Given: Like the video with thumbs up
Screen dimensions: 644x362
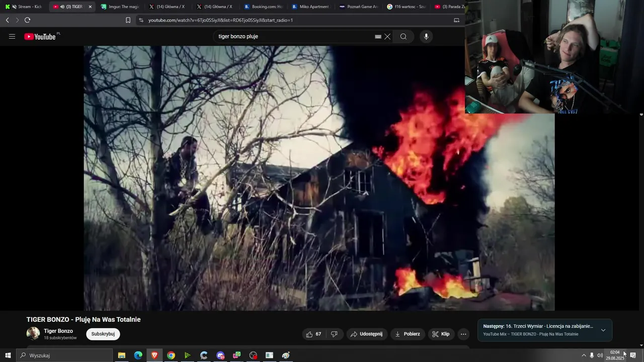Looking at the screenshot, I should 314,334.
